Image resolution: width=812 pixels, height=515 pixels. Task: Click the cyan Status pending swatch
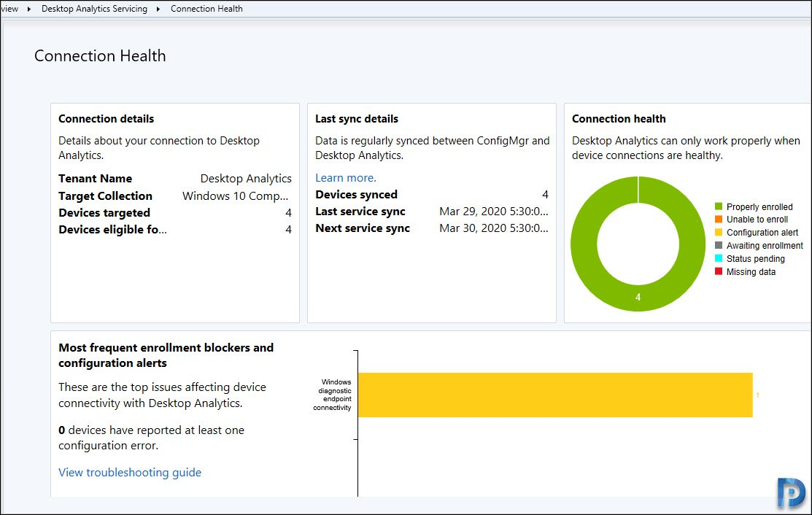tap(719, 258)
